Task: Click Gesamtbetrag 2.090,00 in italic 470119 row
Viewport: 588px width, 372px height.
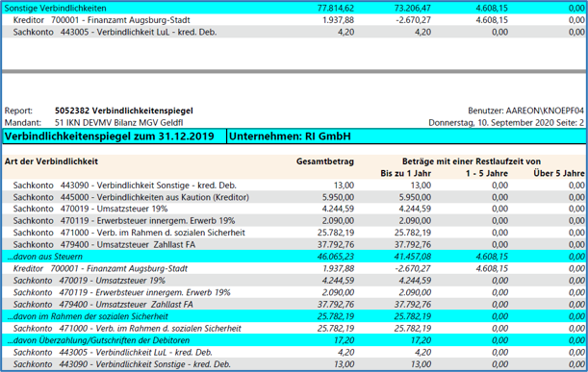Action: (x=338, y=292)
